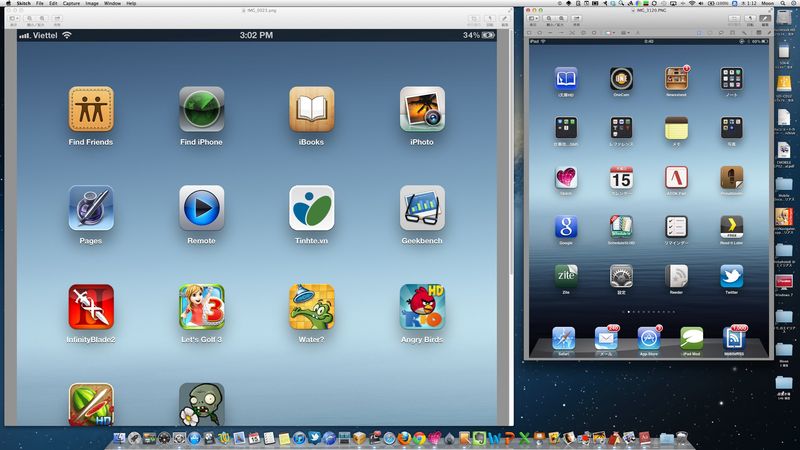Click Spotlight magnifier in menu bar
This screenshot has width=800, height=450.
click(x=783, y=3)
